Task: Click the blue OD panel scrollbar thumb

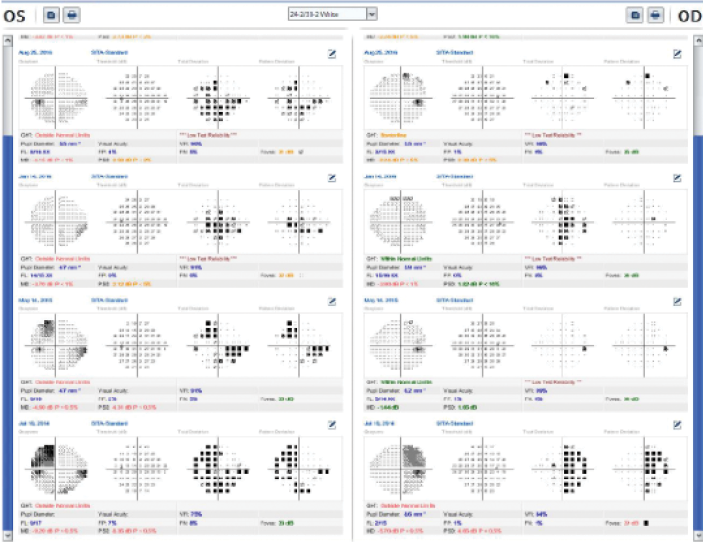Action: click(x=698, y=333)
